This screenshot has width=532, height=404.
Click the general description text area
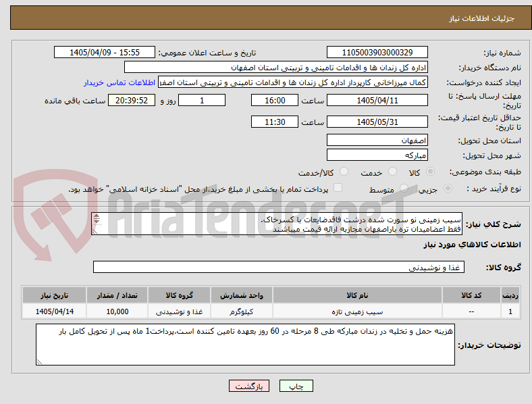coord(277,224)
